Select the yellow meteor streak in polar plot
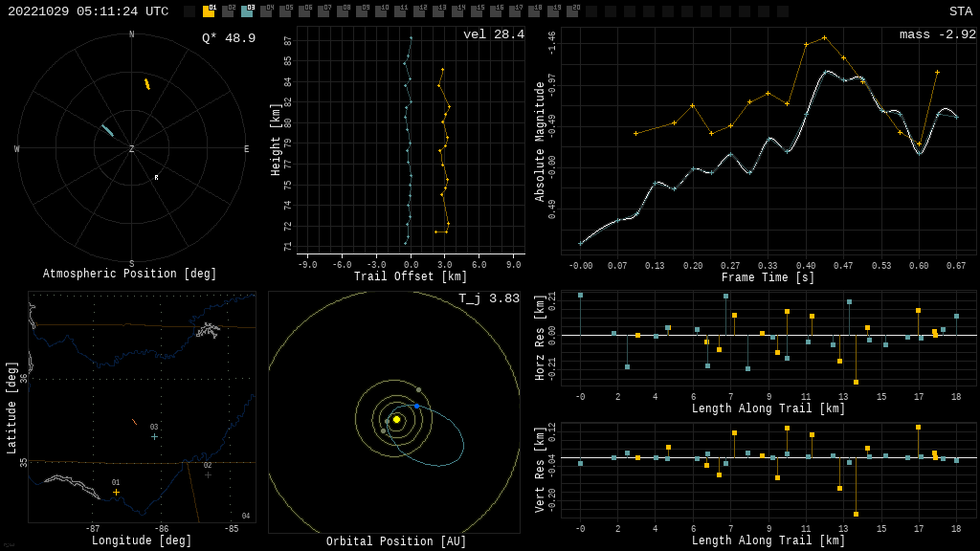 point(146,84)
